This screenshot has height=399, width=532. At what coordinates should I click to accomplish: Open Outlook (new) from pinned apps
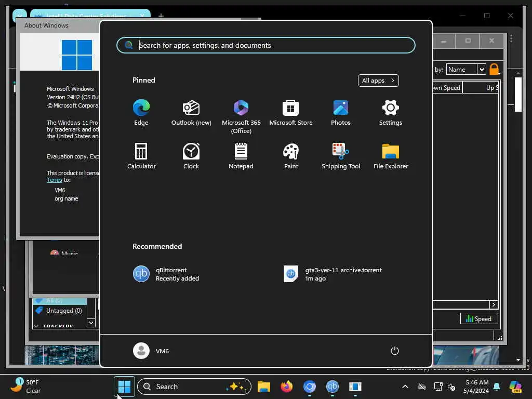[x=191, y=113]
